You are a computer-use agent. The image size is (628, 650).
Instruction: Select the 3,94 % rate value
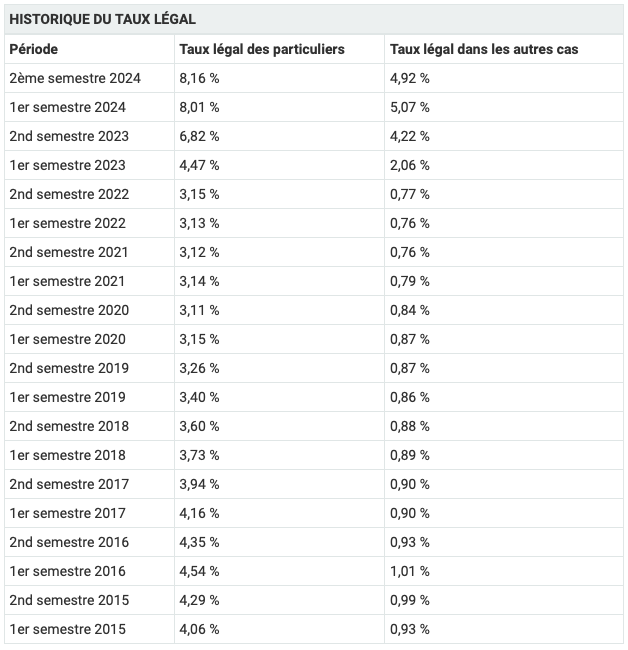[199, 484]
